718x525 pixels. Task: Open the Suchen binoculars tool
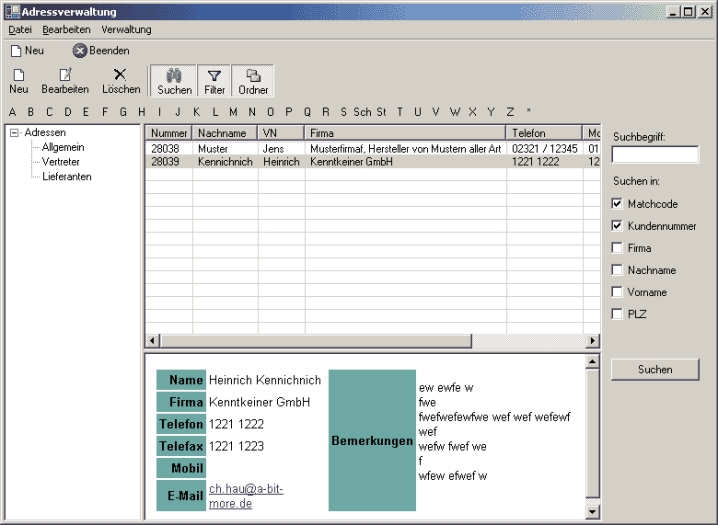click(174, 76)
